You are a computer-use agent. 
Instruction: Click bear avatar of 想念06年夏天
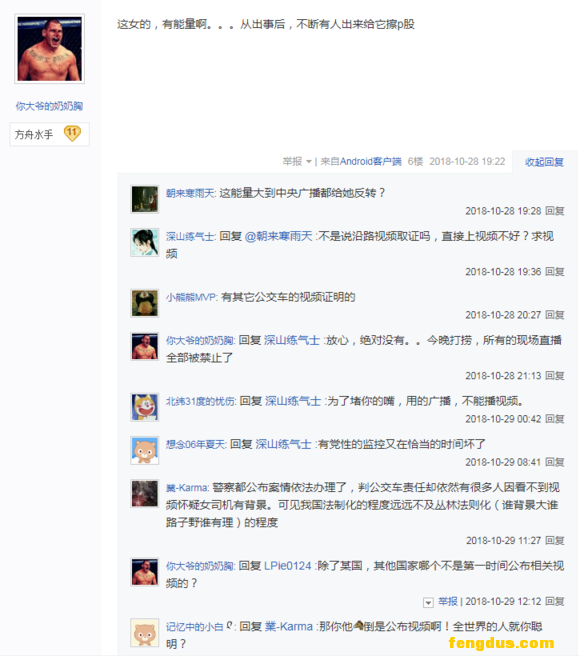(144, 450)
